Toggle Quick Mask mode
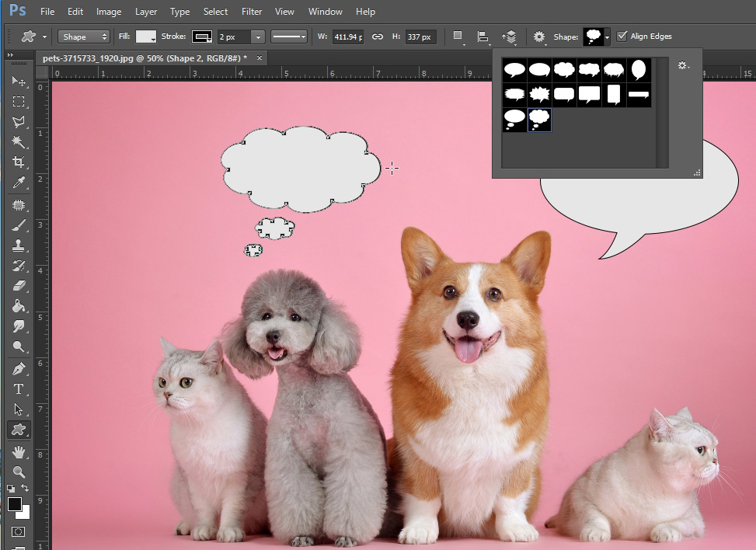 coord(19,532)
